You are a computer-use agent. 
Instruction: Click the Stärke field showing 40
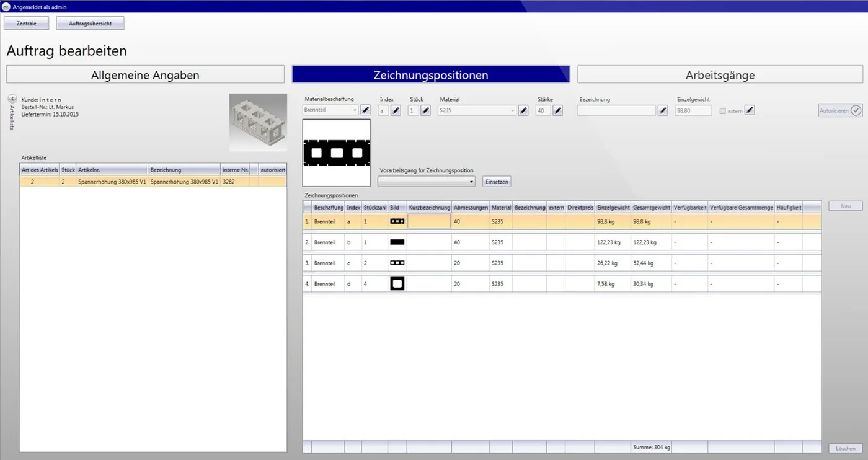click(543, 110)
